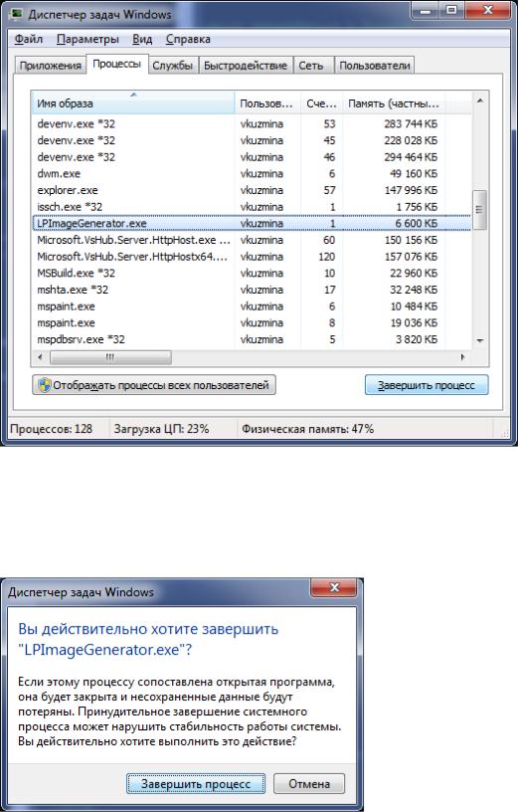The height and width of the screenshot is (812, 518).
Task: Select the LPImageGenerator.exe process row
Action: click(x=252, y=223)
